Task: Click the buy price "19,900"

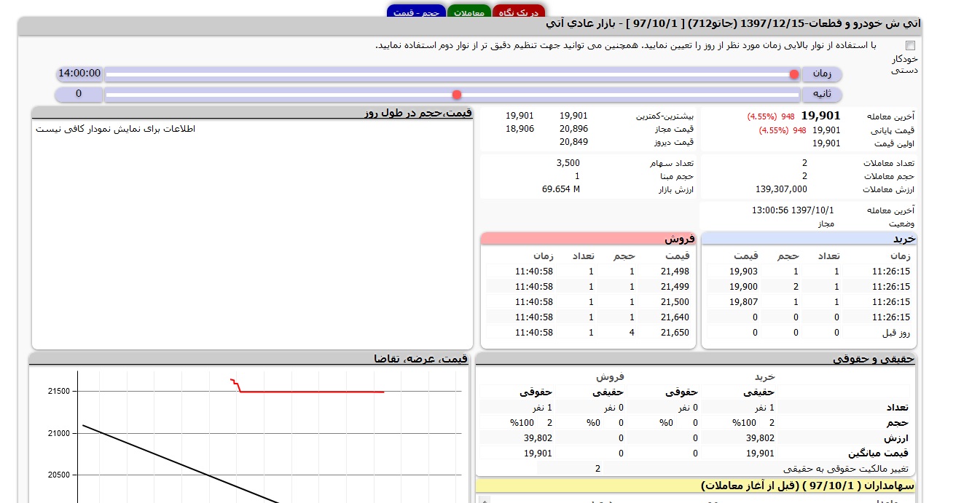Action: coord(743,287)
